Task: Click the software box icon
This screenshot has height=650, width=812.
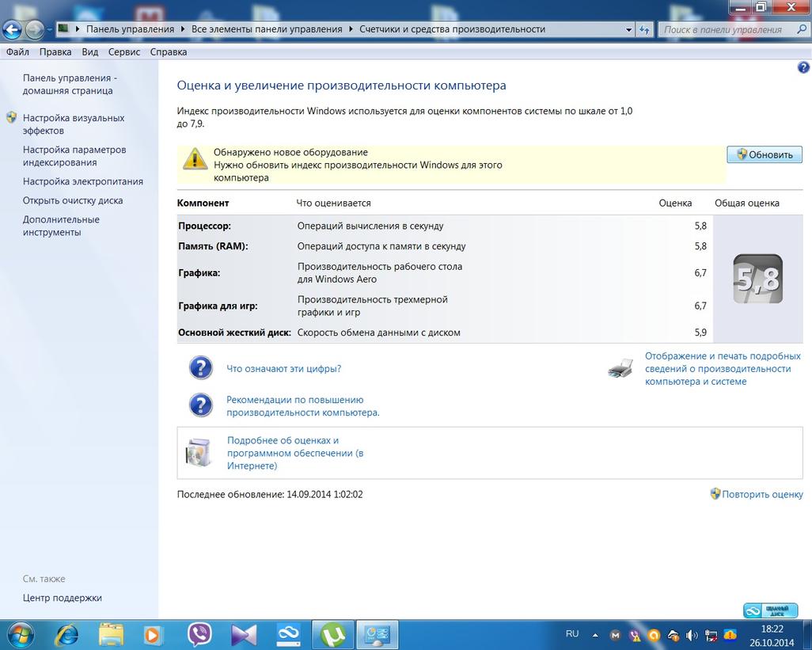Action: (199, 453)
